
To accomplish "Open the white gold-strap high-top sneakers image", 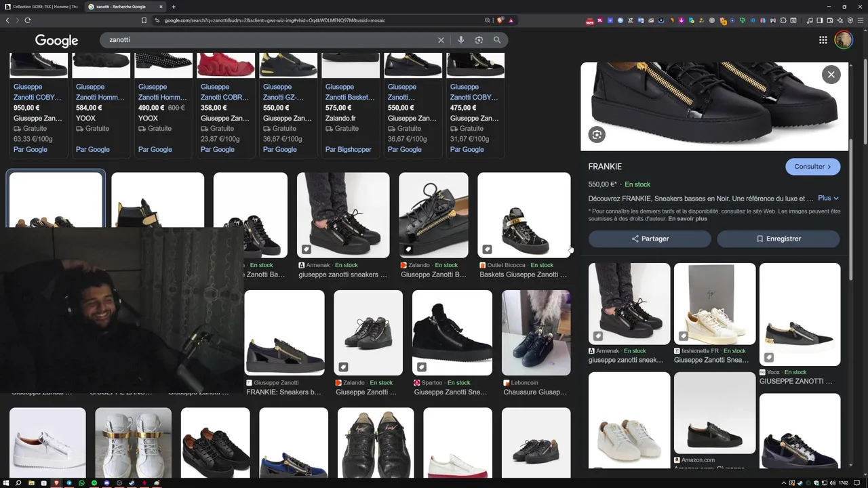I will tap(134, 443).
